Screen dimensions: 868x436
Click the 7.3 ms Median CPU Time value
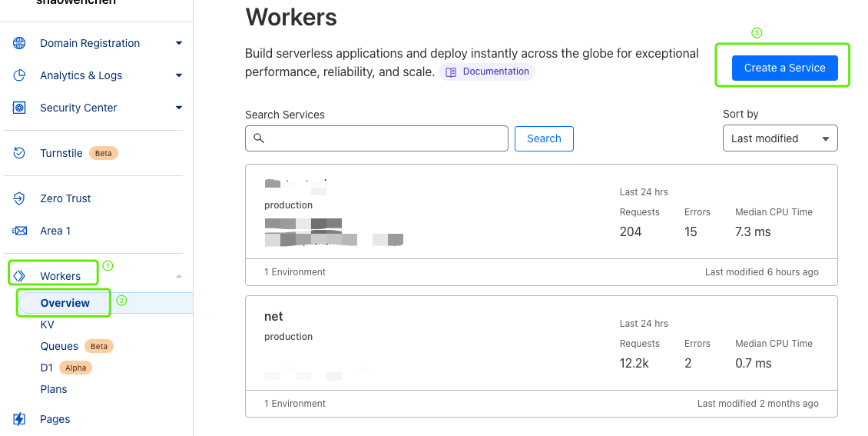(x=753, y=232)
